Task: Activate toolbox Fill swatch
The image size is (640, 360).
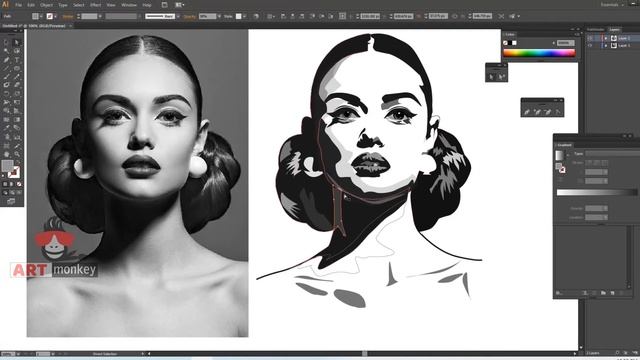Action: click(7, 166)
